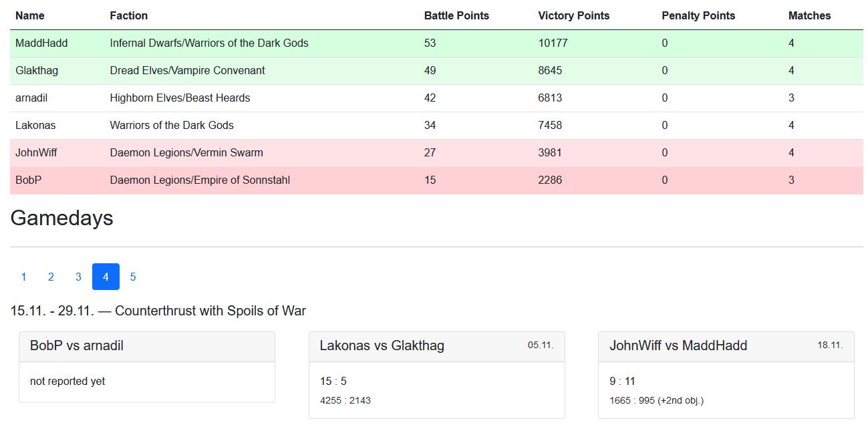This screenshot has width=868, height=425.
Task: Click BobP name in red standings row
Action: coord(28,180)
